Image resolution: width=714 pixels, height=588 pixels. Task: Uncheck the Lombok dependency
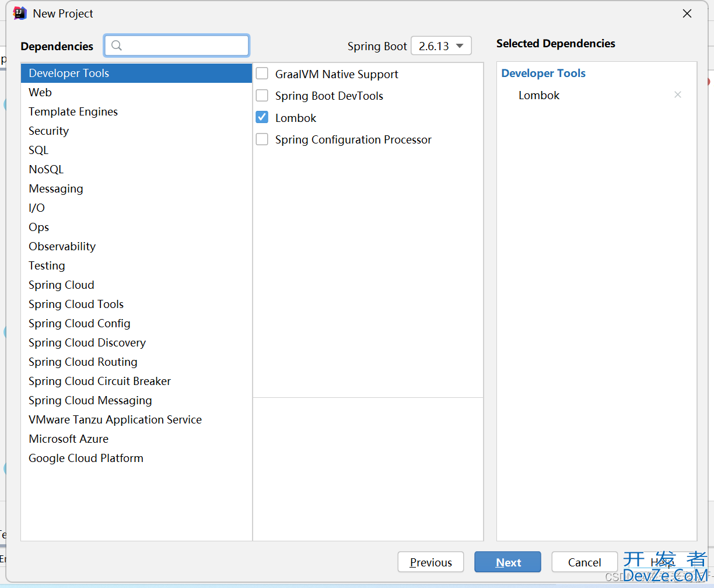[262, 118]
